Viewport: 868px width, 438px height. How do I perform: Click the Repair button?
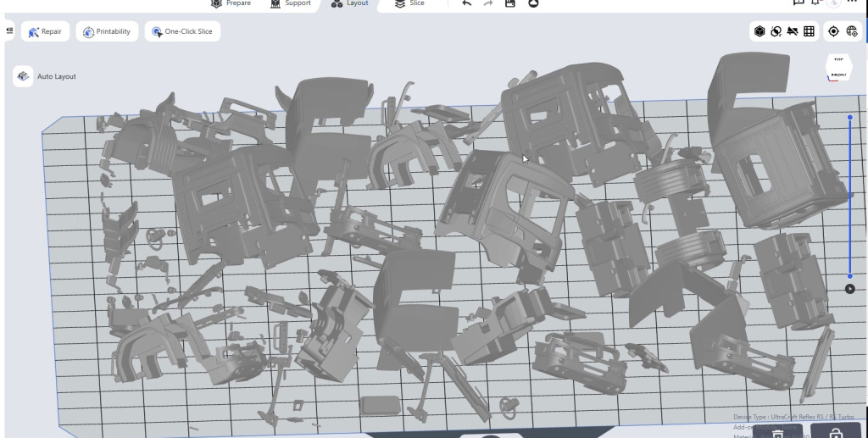click(x=46, y=32)
